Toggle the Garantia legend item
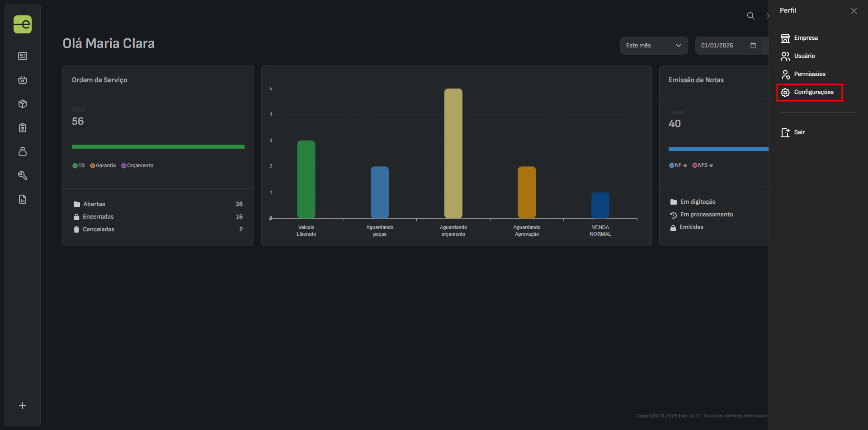The image size is (868, 430). 103,166
